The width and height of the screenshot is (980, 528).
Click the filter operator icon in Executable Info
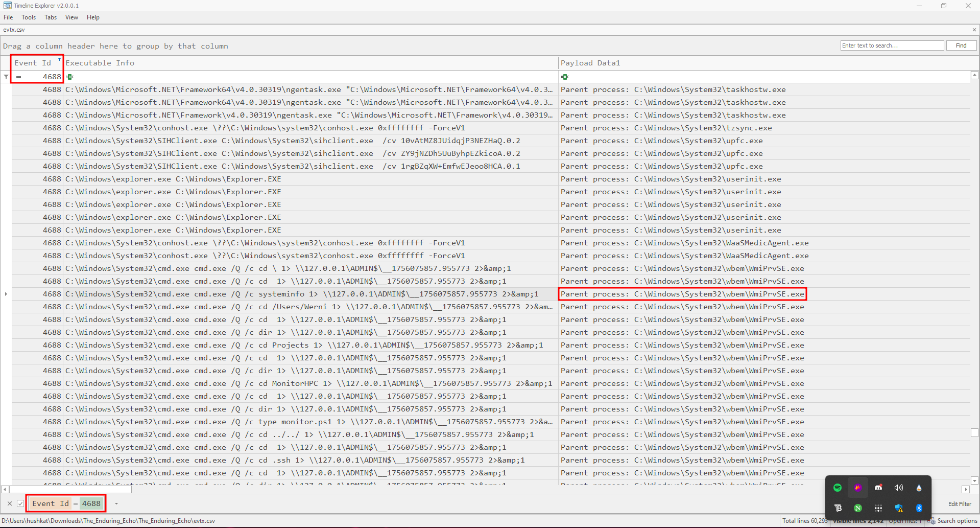[x=69, y=77]
